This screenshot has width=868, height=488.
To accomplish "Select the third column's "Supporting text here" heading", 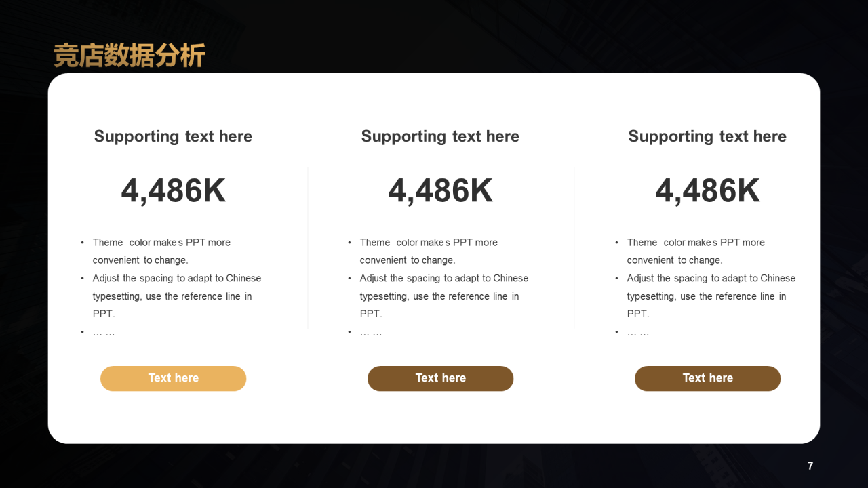I will tap(707, 136).
